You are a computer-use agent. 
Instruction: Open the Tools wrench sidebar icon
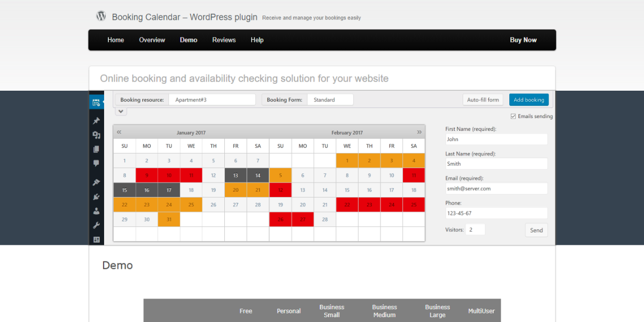pyautogui.click(x=97, y=225)
